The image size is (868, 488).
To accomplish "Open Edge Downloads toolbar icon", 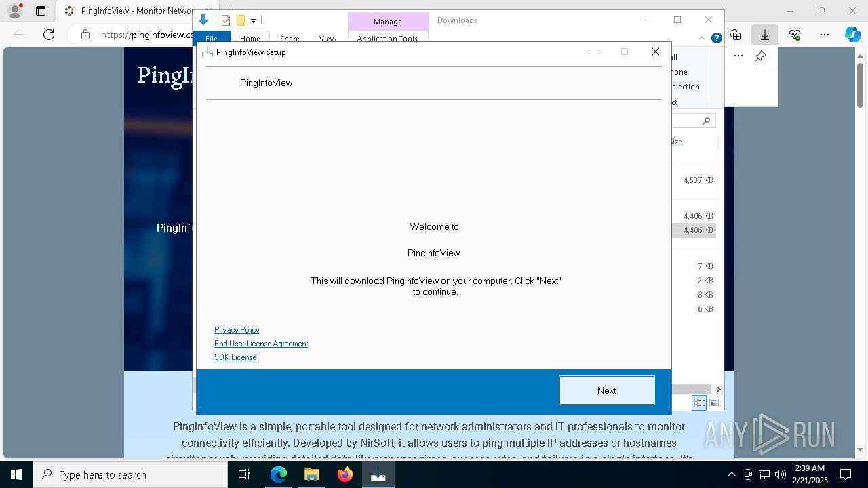I will coord(765,35).
